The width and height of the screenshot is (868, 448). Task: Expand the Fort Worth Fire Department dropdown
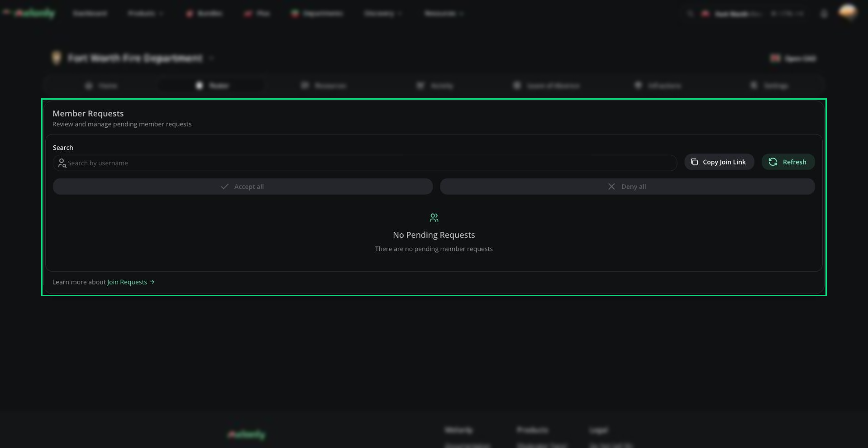(x=211, y=58)
